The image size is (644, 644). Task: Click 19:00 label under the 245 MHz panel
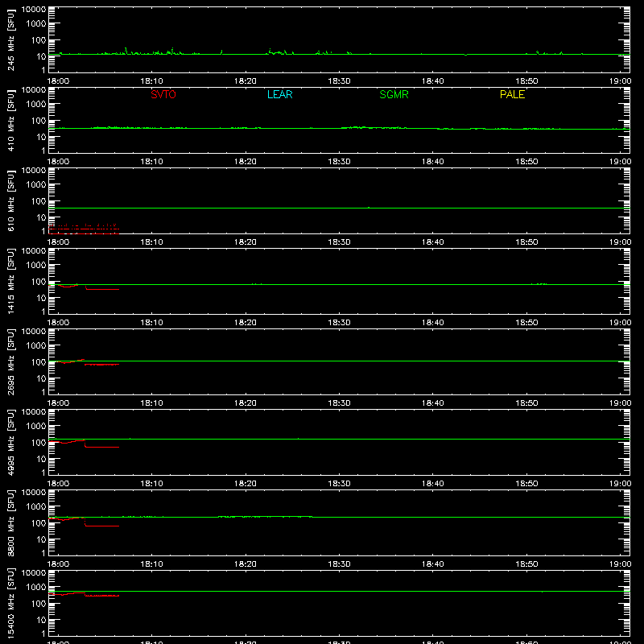[620, 81]
